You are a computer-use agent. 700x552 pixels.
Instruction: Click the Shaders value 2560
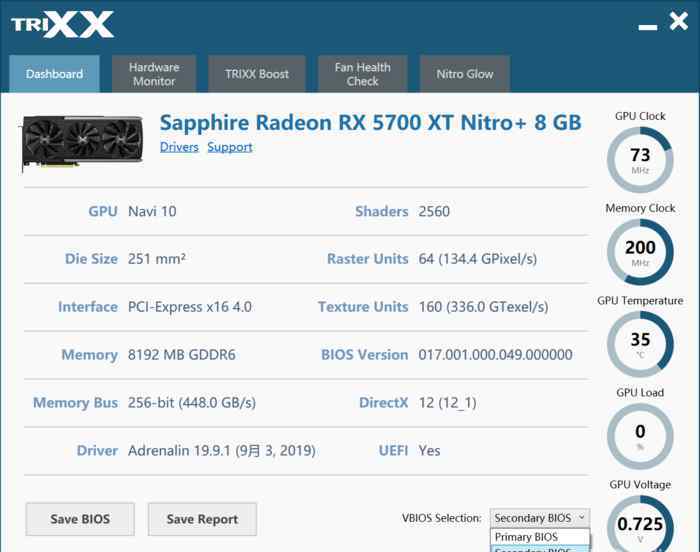pyautogui.click(x=434, y=211)
